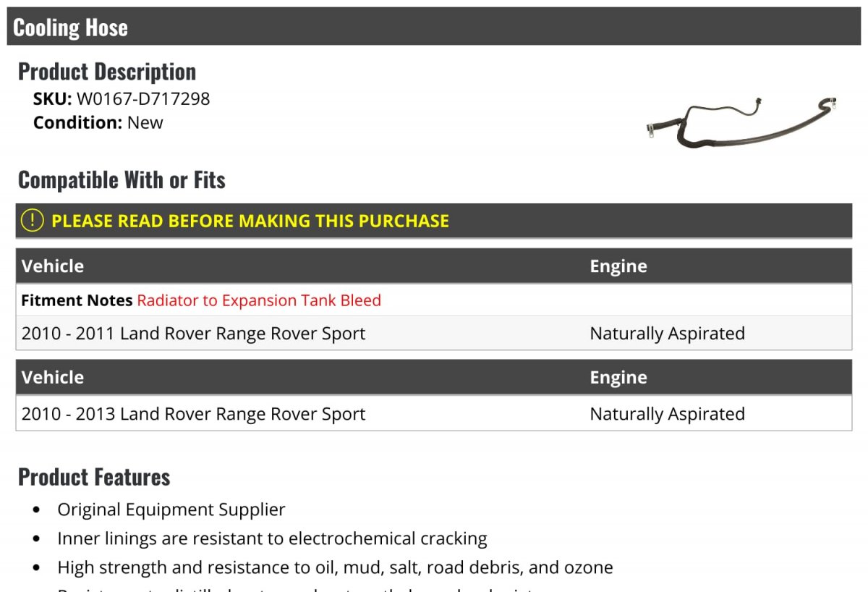Click the Vehicle header in the second table
Screen dimensions: 868x592
(53, 377)
